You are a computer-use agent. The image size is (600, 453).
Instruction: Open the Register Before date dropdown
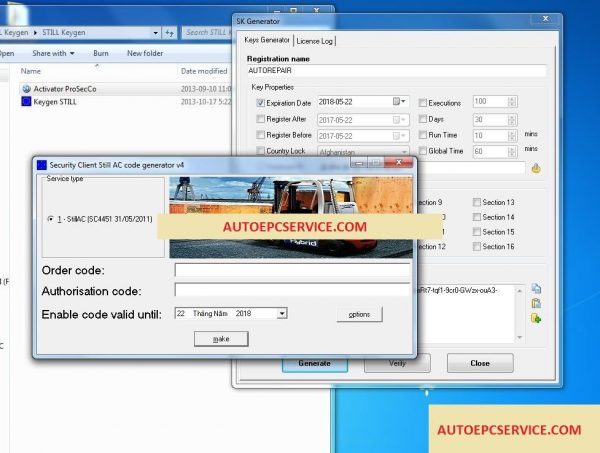(x=400, y=136)
